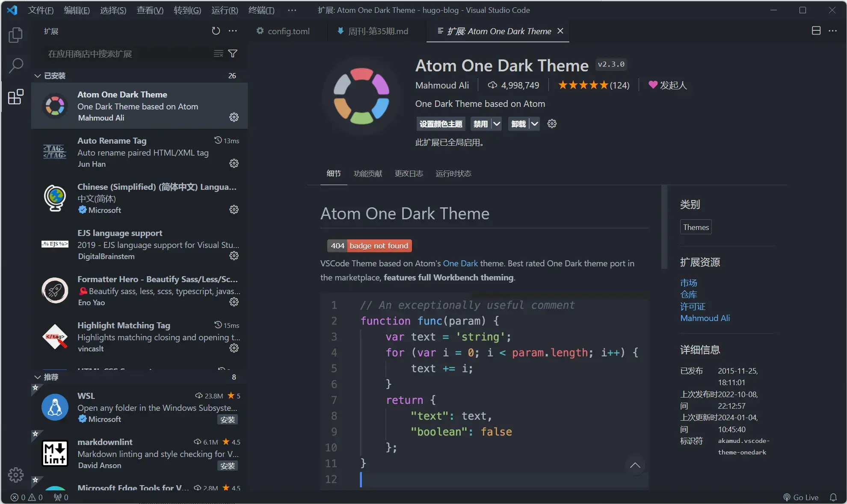Image resolution: width=847 pixels, height=504 pixels.
Task: Refresh the extensions list
Action: pyautogui.click(x=216, y=31)
